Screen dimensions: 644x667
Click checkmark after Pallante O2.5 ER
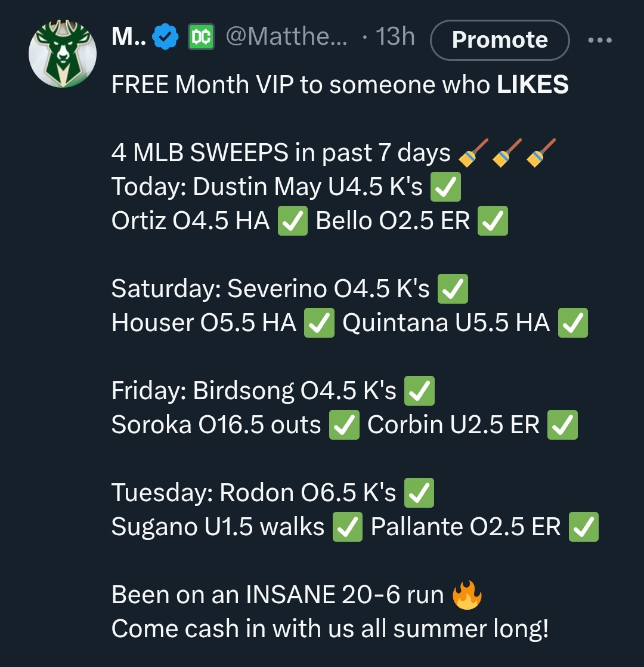[583, 527]
